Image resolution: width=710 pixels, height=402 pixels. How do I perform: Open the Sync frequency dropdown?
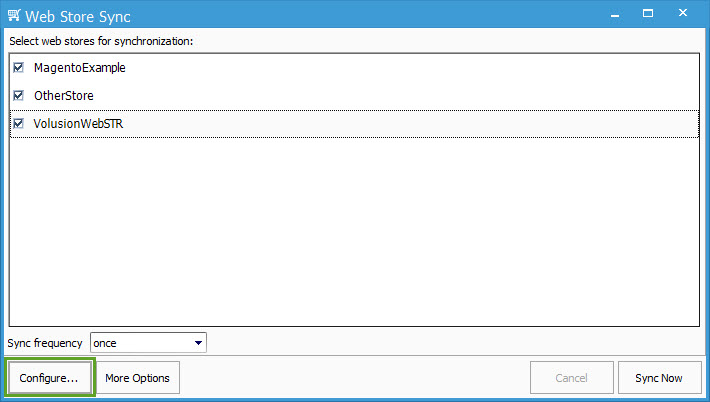pos(149,343)
